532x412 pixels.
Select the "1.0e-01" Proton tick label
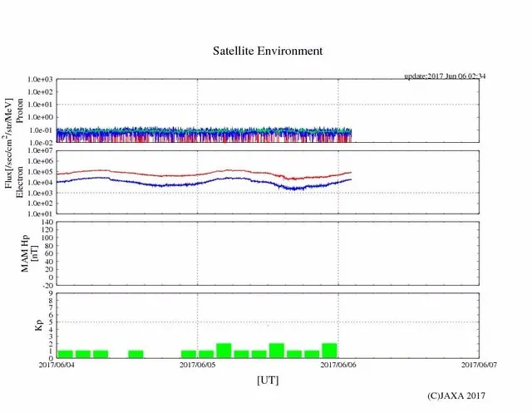(x=41, y=130)
